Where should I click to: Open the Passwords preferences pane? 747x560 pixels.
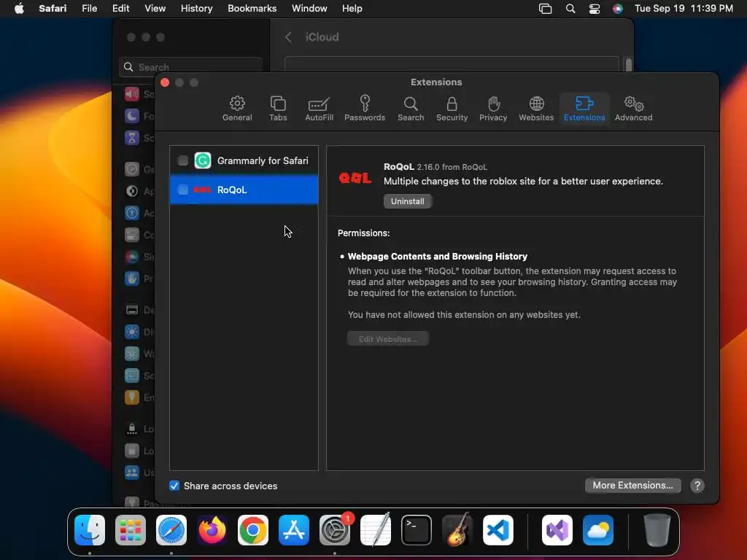pyautogui.click(x=365, y=109)
